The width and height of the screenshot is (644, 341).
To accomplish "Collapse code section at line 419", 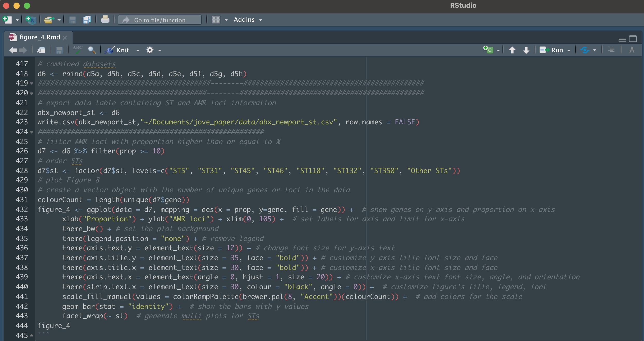I will coord(32,83).
